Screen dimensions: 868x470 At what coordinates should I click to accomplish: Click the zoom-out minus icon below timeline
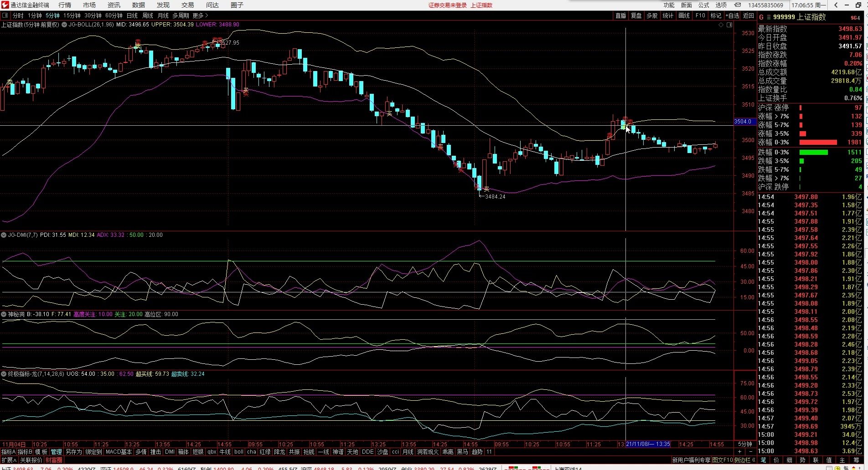pyautogui.click(x=750, y=452)
